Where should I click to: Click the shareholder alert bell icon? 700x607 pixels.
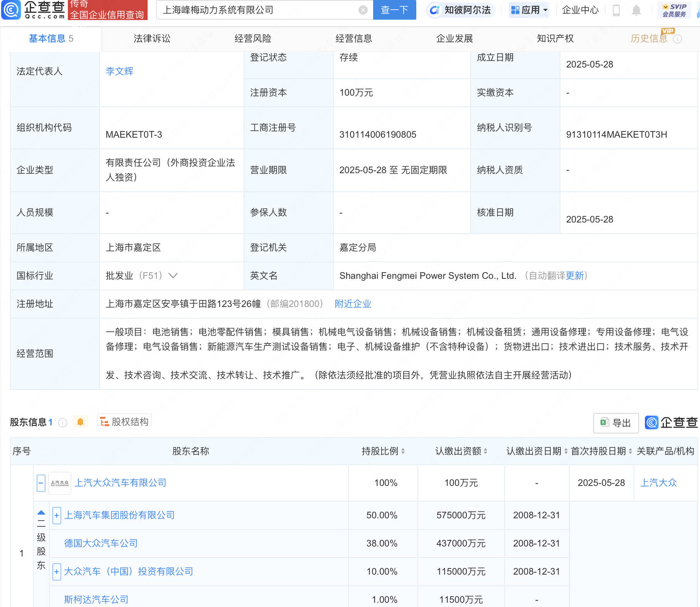80,422
